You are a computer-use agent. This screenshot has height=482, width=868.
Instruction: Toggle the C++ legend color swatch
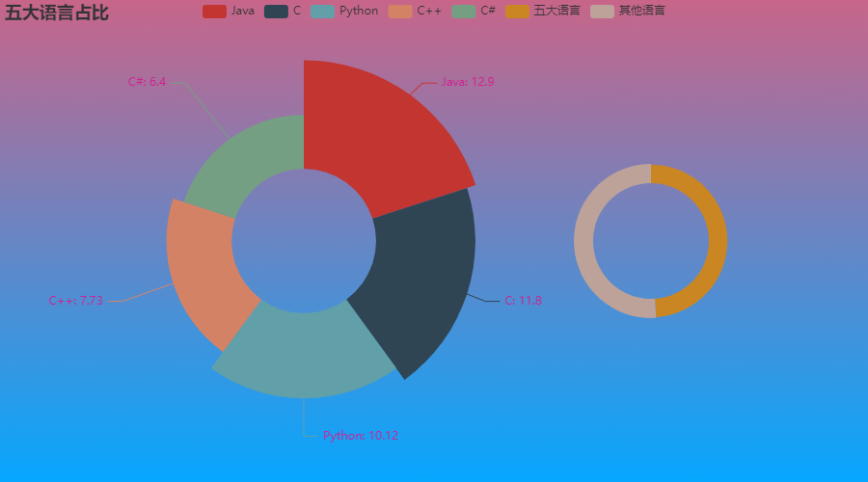pyautogui.click(x=400, y=11)
